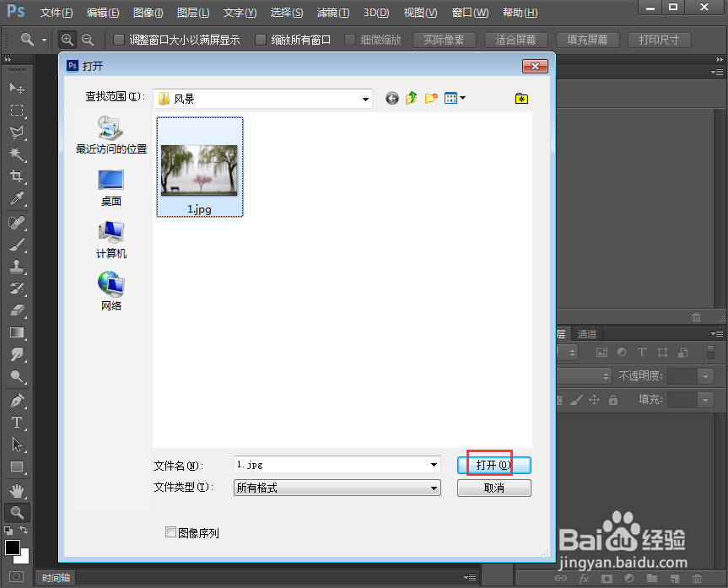
Task: Click the 适合屏幕 button
Action: point(515,40)
